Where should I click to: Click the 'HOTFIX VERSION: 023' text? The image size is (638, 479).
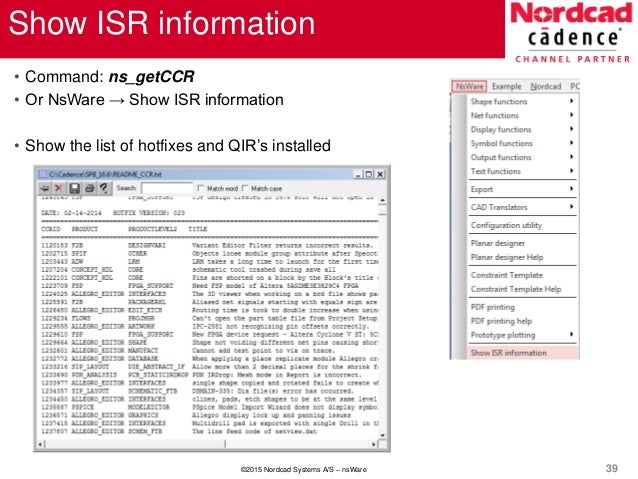pyautogui.click(x=149, y=213)
